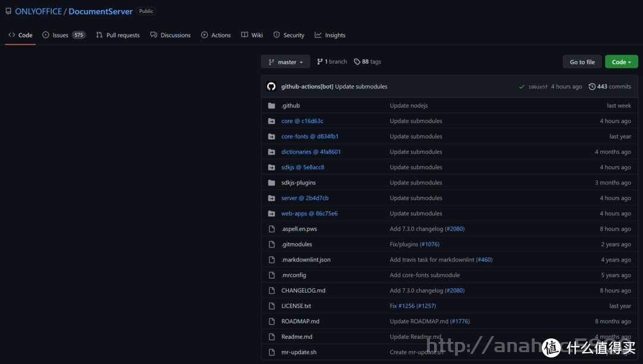643x364 pixels.
Task: Open web-apps @ 86c75e6 submodule
Action: pyautogui.click(x=309, y=214)
